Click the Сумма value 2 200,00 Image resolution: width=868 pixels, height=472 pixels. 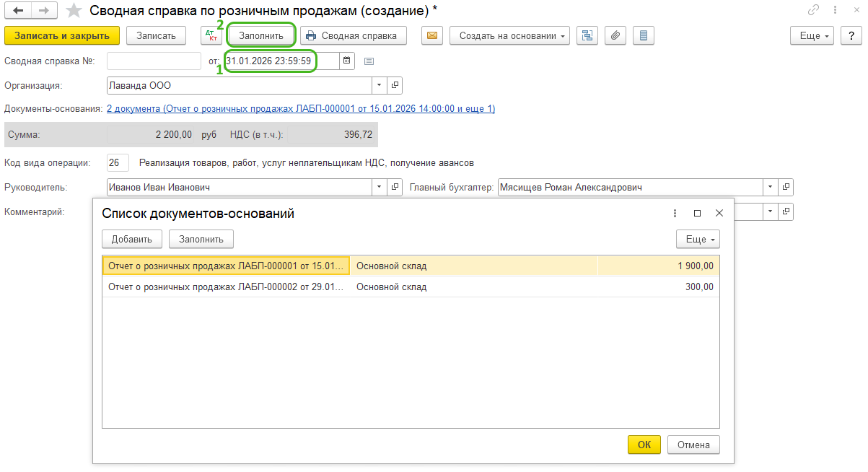point(174,134)
